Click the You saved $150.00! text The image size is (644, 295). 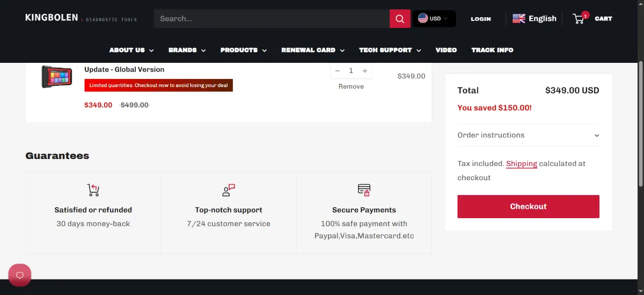pyautogui.click(x=494, y=108)
